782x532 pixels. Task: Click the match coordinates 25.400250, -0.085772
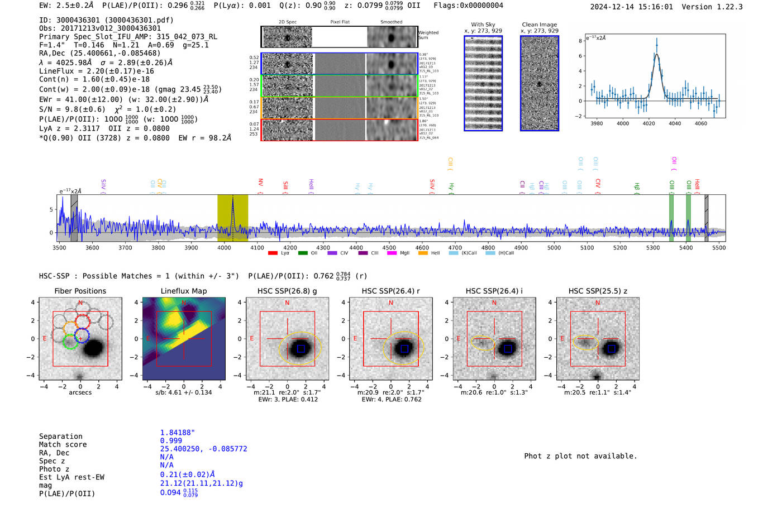tap(203, 449)
